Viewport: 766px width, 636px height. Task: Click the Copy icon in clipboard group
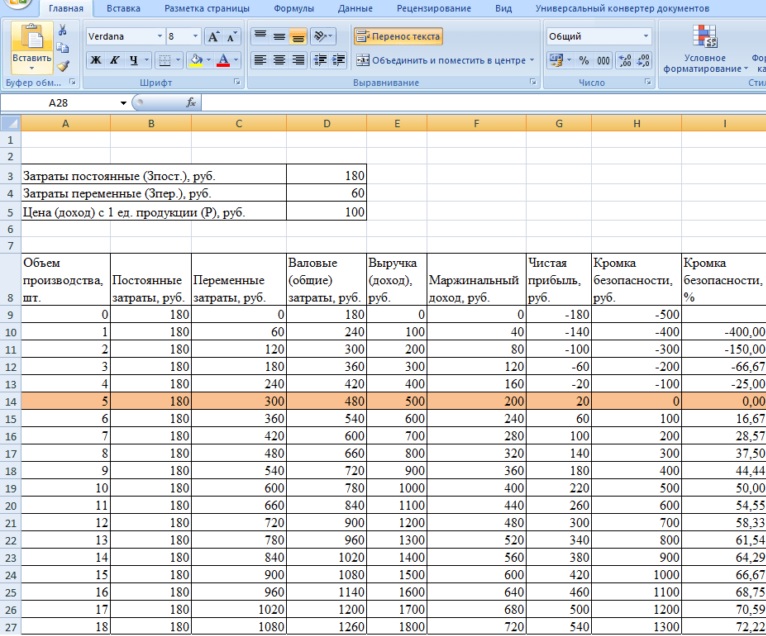pyautogui.click(x=63, y=48)
